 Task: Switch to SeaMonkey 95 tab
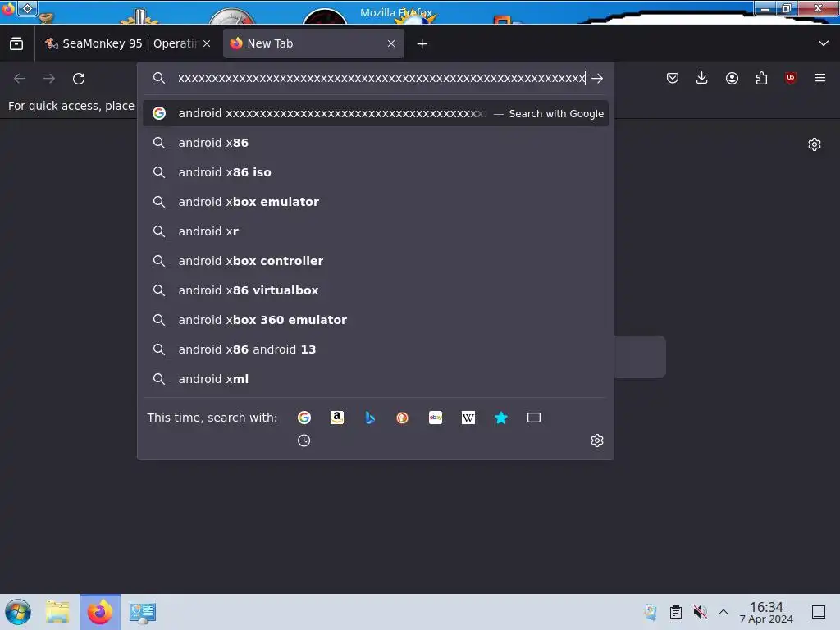click(x=127, y=44)
